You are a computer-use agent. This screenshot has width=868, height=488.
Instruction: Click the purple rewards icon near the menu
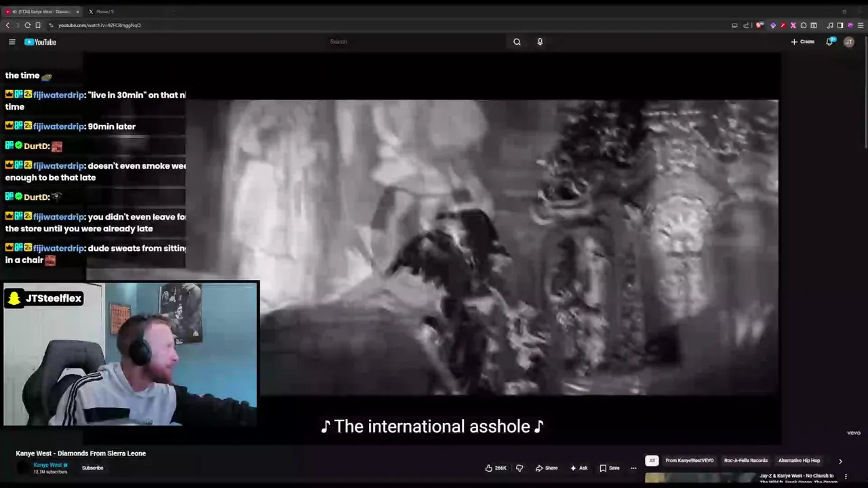[x=850, y=25]
